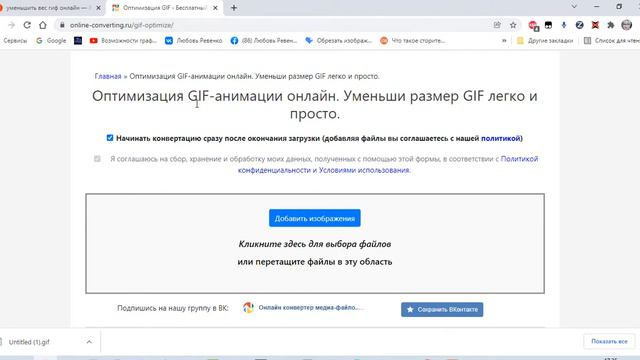Open the downloaded 'Untitled (1).gif' file
The width and height of the screenshot is (640, 360).
[x=29, y=342]
